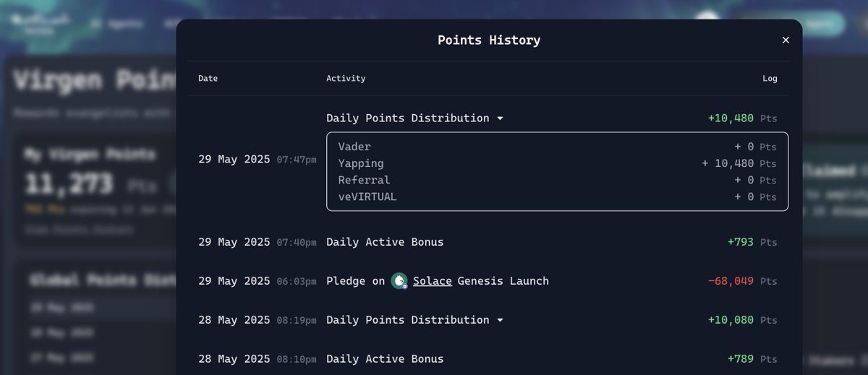The image size is (868, 375).
Task: Open the Solace project link
Action: [x=433, y=281]
